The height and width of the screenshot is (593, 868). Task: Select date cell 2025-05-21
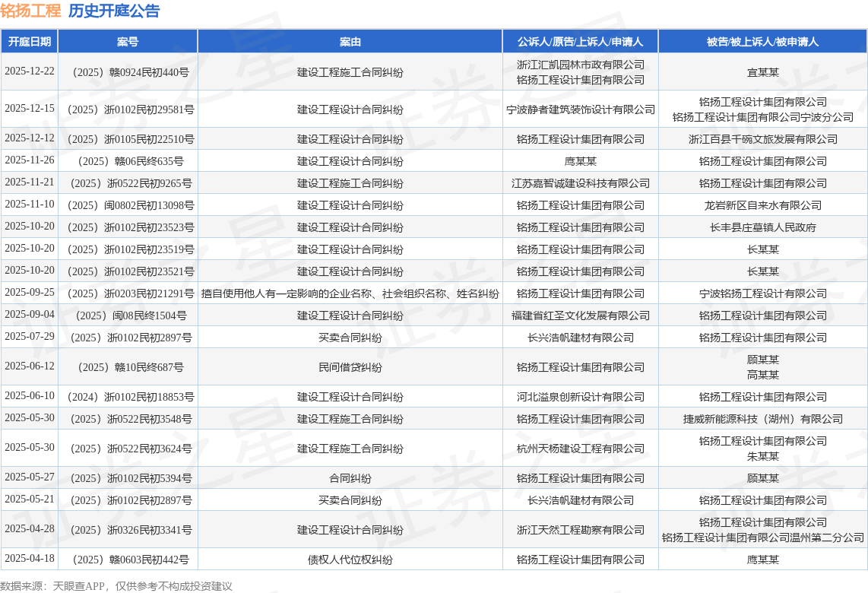point(30,499)
